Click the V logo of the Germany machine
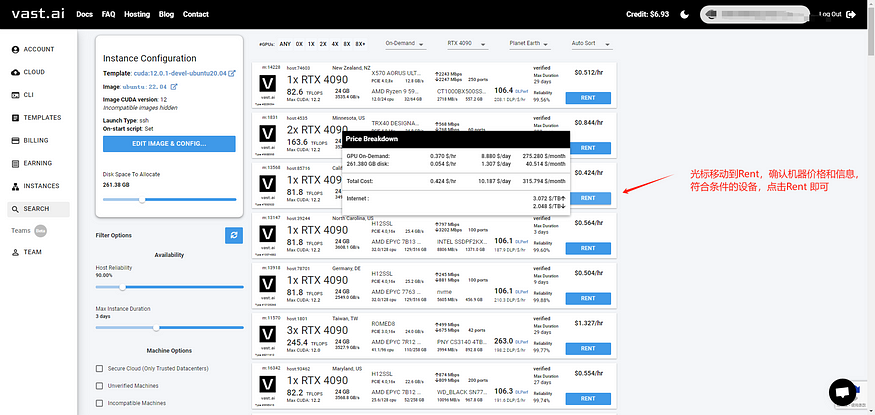The height and width of the screenshot is (415, 875). pyautogui.click(x=268, y=286)
